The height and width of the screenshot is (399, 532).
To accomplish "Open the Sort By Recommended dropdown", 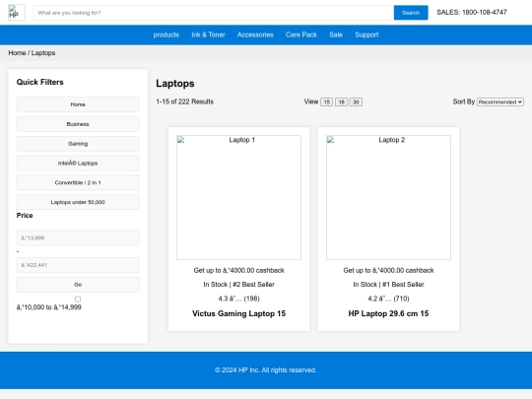I will (x=500, y=101).
